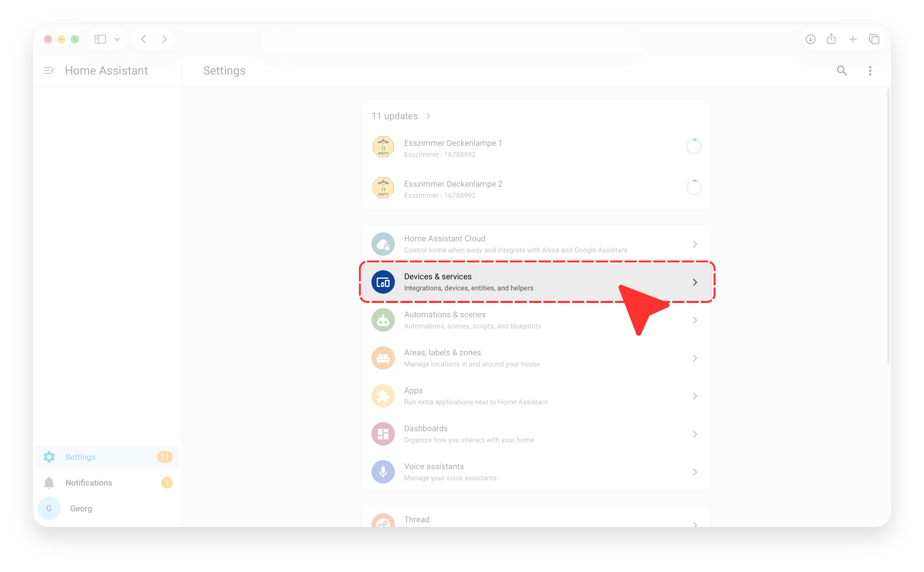Image resolution: width=924 pixels, height=572 pixels.
Task: Open the Automations & scenes label
Action: click(x=444, y=314)
